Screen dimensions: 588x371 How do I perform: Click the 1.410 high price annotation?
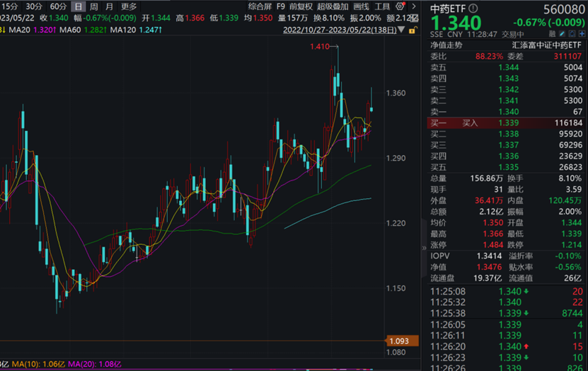320,47
